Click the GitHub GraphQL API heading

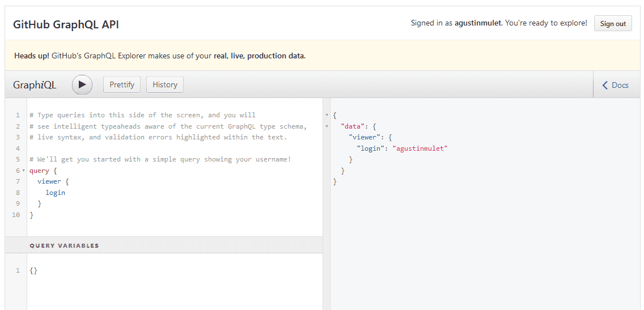[66, 24]
